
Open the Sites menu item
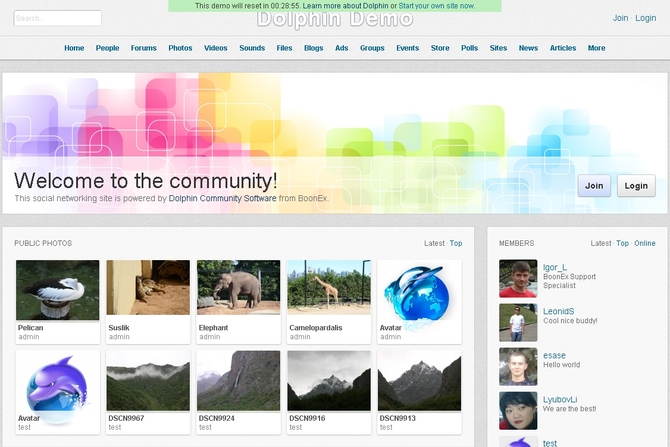pos(498,48)
